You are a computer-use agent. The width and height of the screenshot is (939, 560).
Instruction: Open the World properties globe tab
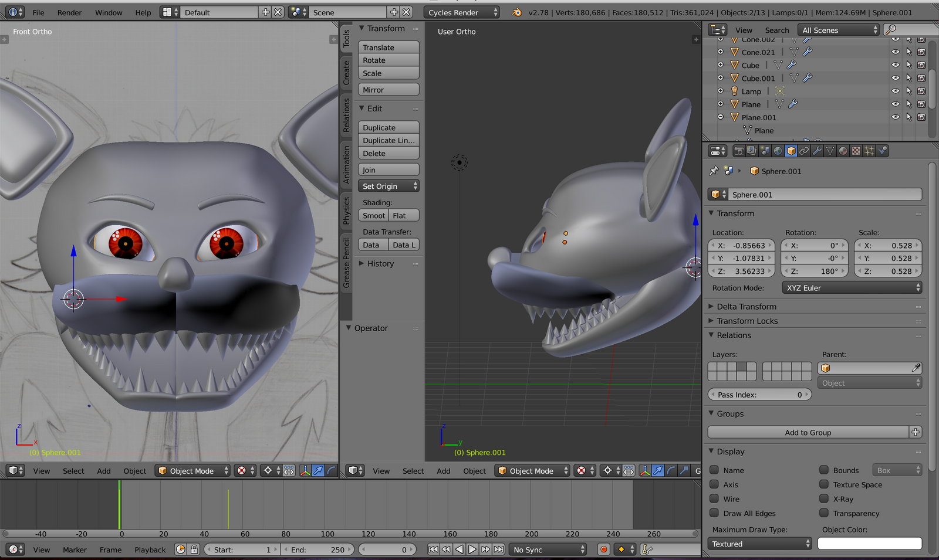(778, 151)
